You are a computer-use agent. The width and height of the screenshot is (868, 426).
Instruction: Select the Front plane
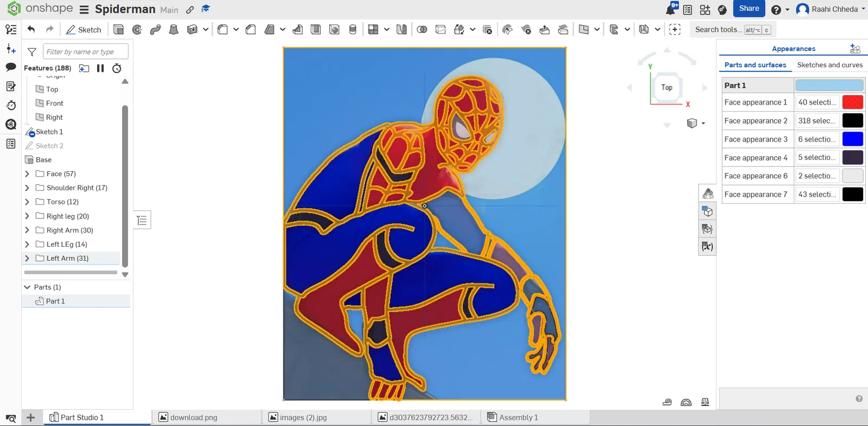(54, 104)
